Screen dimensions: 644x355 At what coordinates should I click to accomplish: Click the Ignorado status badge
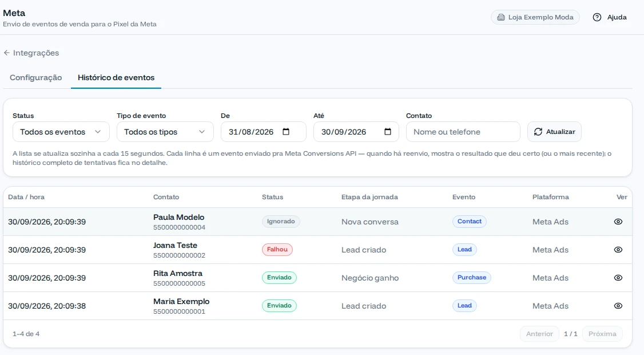pyautogui.click(x=281, y=222)
